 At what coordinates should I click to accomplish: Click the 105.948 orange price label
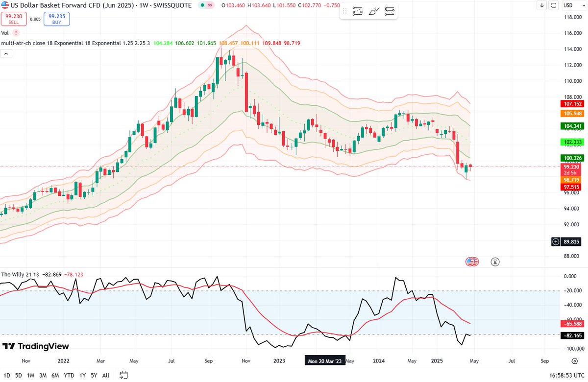pyautogui.click(x=573, y=113)
